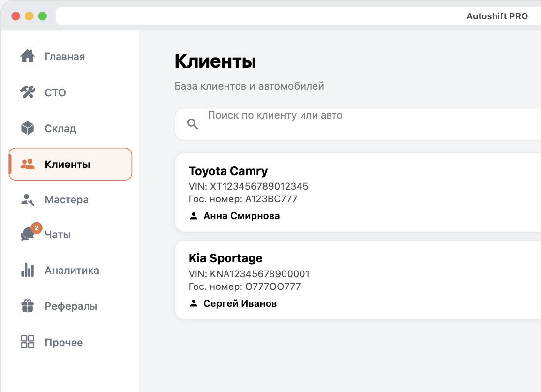
Task: Click the Клиенты page heading
Action: coord(215,61)
